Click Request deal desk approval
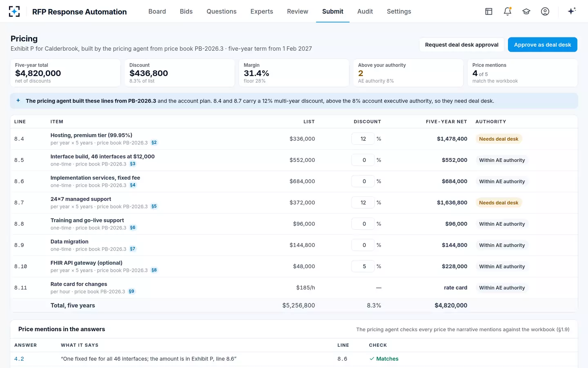The height and width of the screenshot is (368, 588). pyautogui.click(x=462, y=45)
